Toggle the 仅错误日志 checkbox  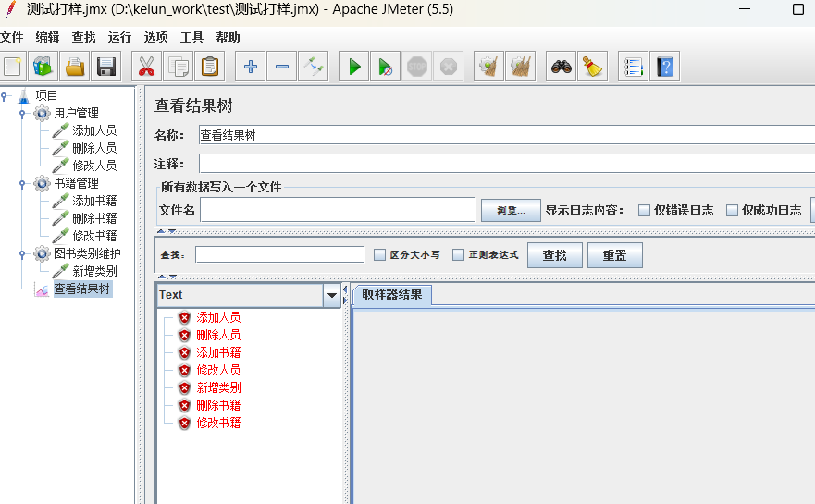644,210
